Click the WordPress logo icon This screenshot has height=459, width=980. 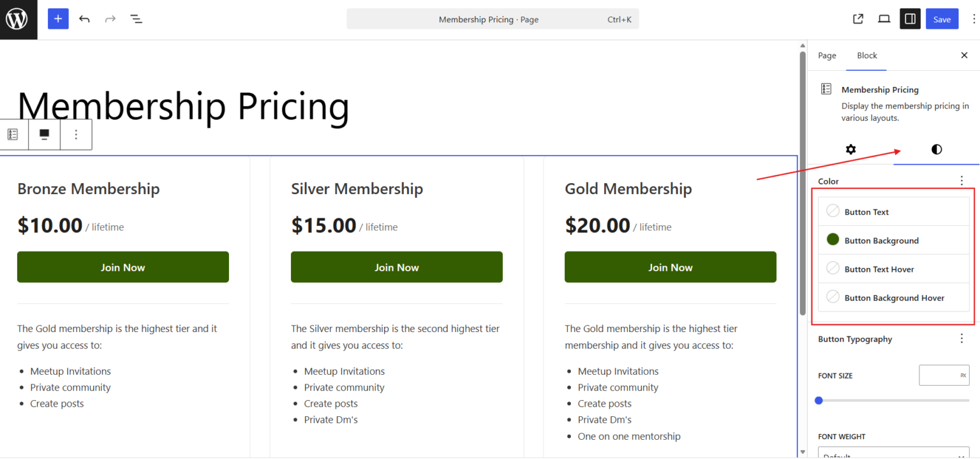[x=19, y=19]
